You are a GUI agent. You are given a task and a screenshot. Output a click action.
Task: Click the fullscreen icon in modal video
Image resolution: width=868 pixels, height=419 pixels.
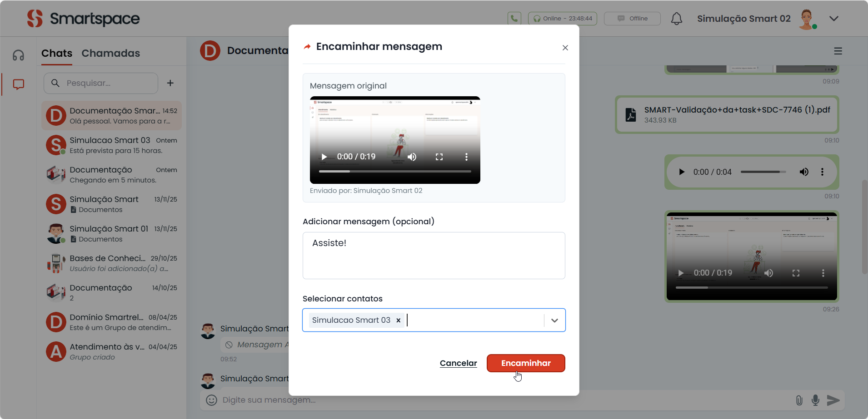(439, 157)
